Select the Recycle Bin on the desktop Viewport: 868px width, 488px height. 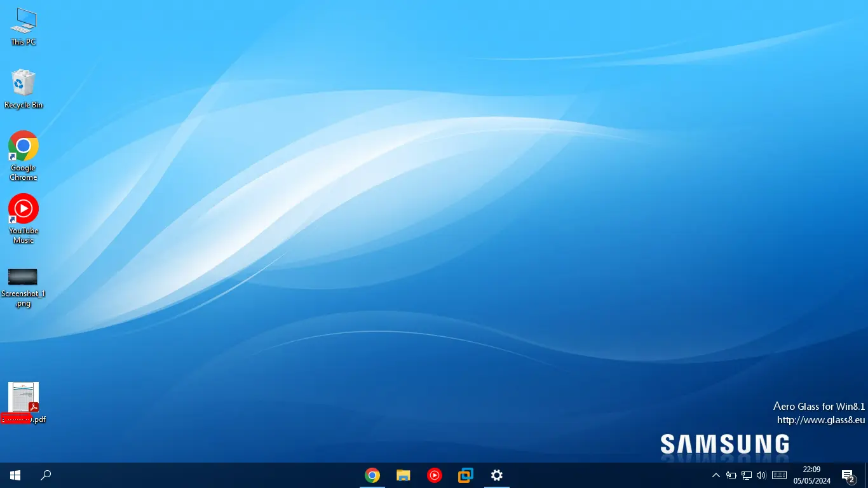pyautogui.click(x=24, y=89)
